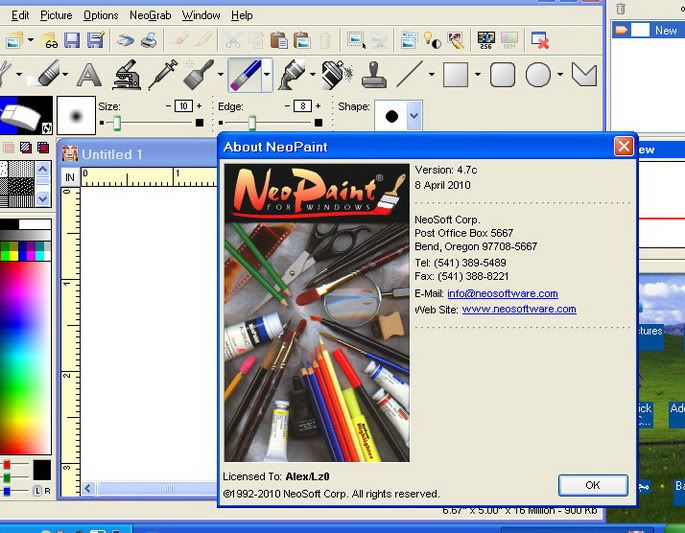This screenshot has height=533, width=685.
Task: Open the Edit menu
Action: (x=20, y=15)
